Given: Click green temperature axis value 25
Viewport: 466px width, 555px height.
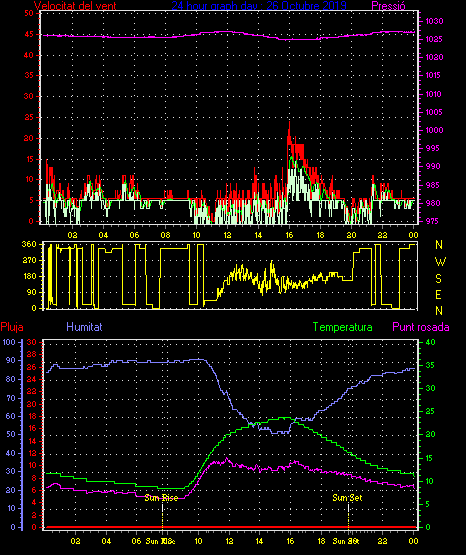Looking at the screenshot, I should 430,411.
